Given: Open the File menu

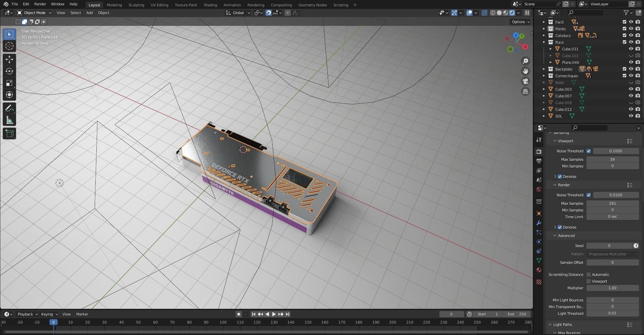Looking at the screenshot, I should (15, 4).
